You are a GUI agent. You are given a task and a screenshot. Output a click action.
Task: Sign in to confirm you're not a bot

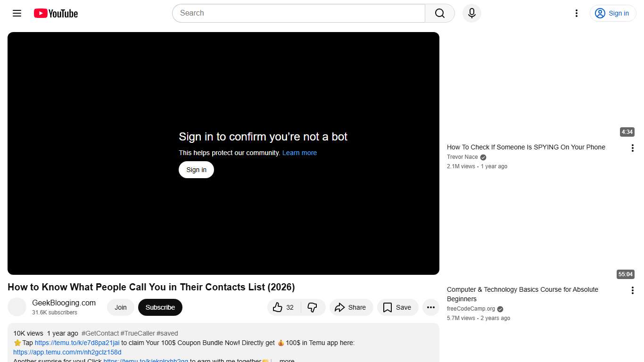[x=196, y=169]
